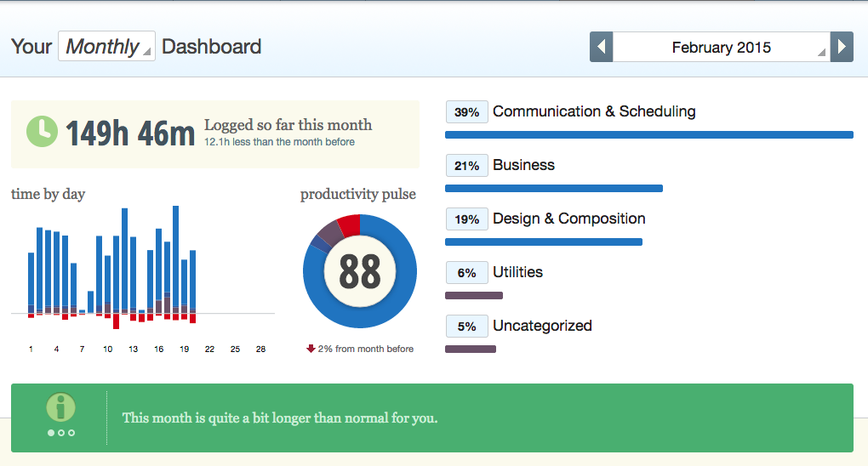Click the 39% percentage badge
Screen dimensions: 868x466
(x=466, y=112)
